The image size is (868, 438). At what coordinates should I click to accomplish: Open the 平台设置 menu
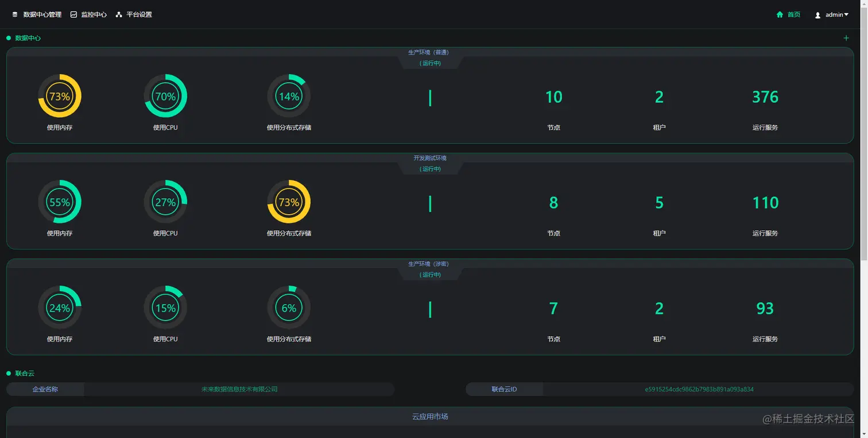click(x=139, y=14)
